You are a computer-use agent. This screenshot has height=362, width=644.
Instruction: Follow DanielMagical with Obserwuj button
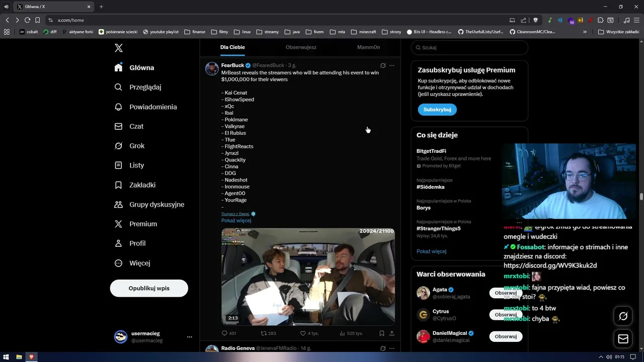506,336
